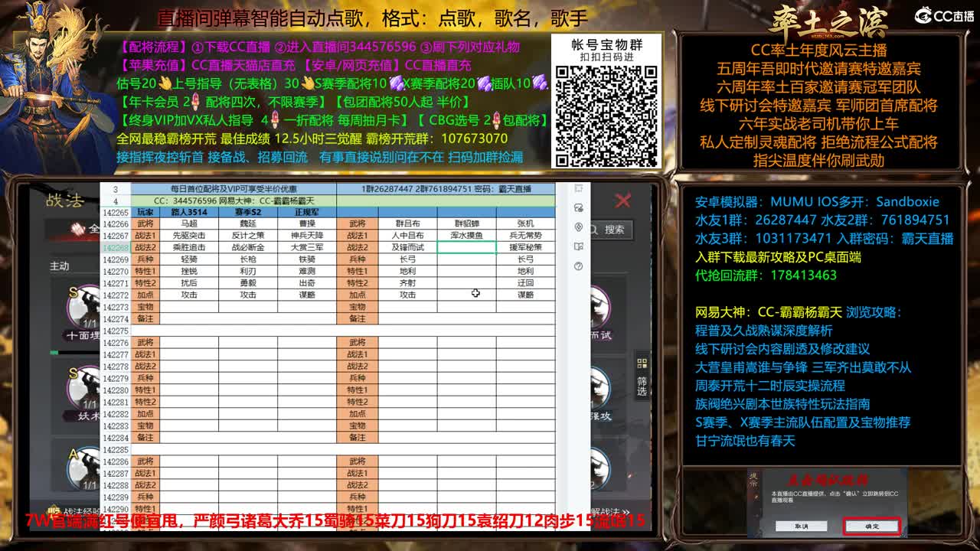
Task: Select the 曹操 cell
Action: 307,223
